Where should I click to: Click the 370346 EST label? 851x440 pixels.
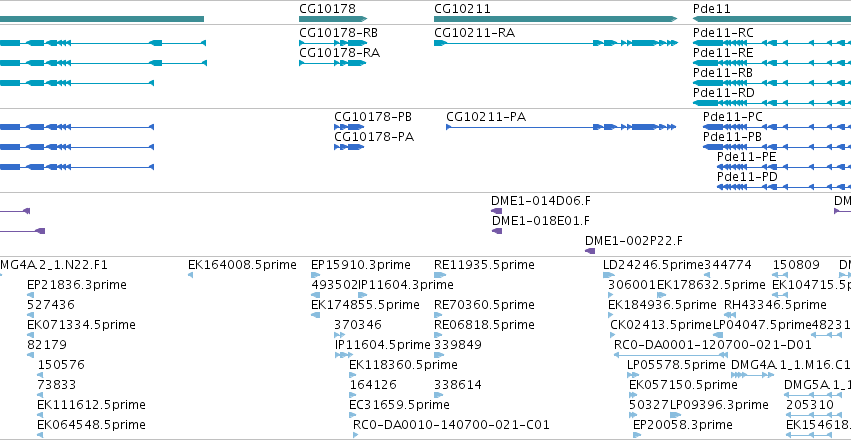[358, 324]
